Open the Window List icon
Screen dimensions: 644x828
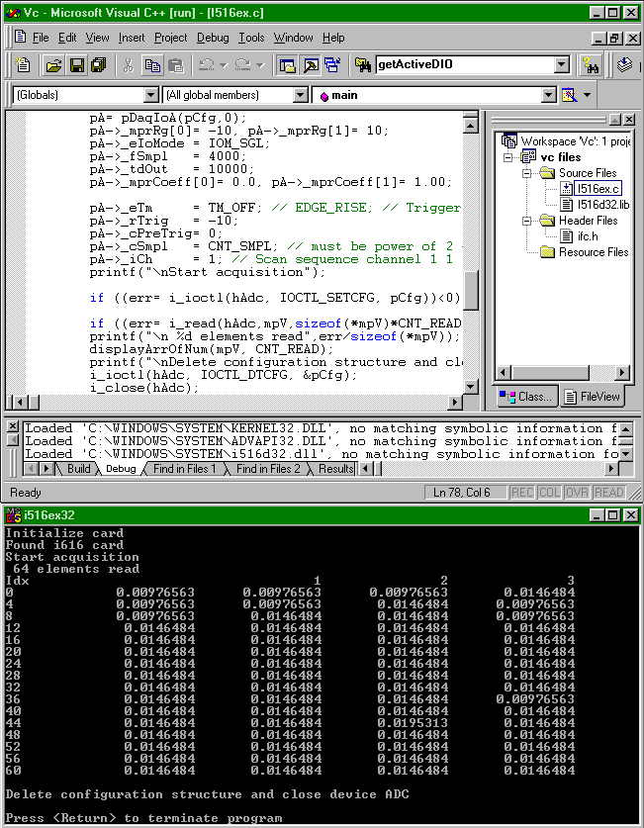pos(332,65)
